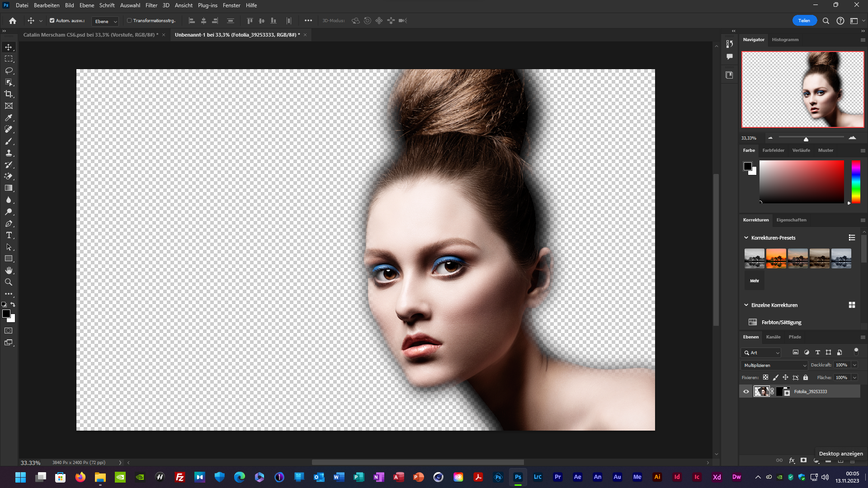Switch to the Kanäle tab

pos(773,337)
